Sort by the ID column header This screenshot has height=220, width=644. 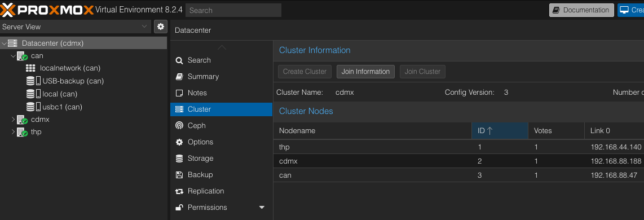(x=500, y=131)
